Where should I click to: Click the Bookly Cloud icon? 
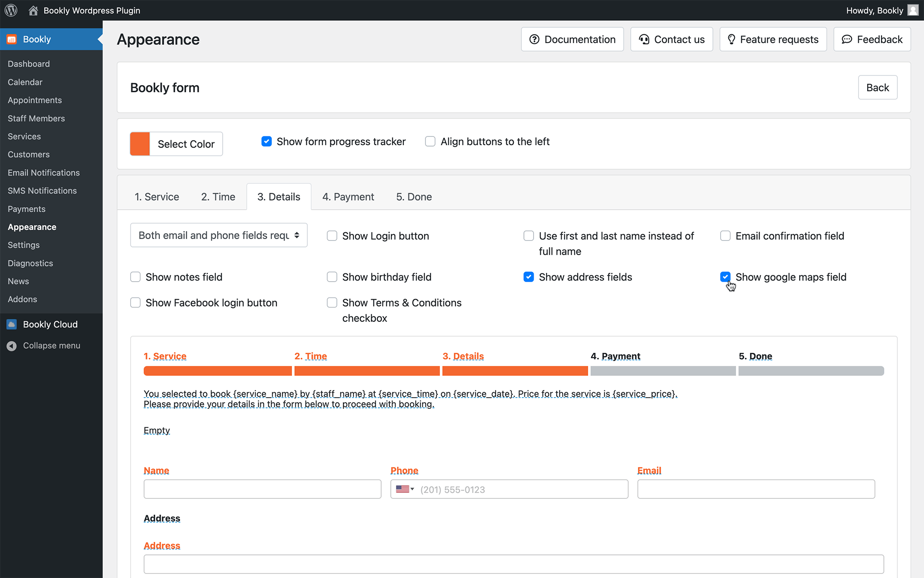[12, 324]
